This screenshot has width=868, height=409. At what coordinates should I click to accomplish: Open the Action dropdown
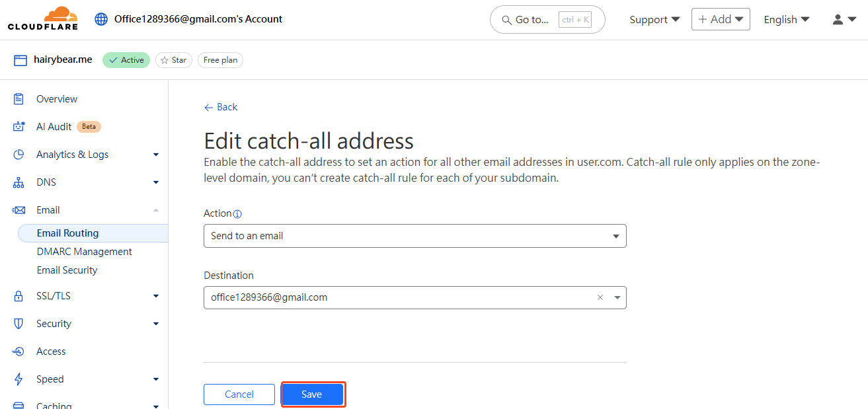click(x=414, y=236)
